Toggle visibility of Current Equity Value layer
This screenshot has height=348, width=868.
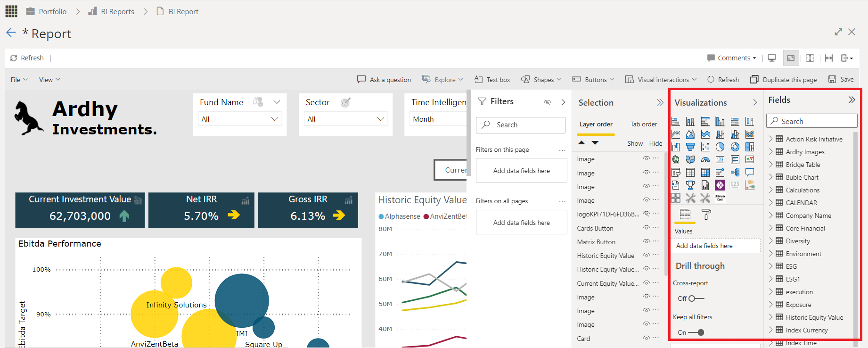tap(647, 283)
